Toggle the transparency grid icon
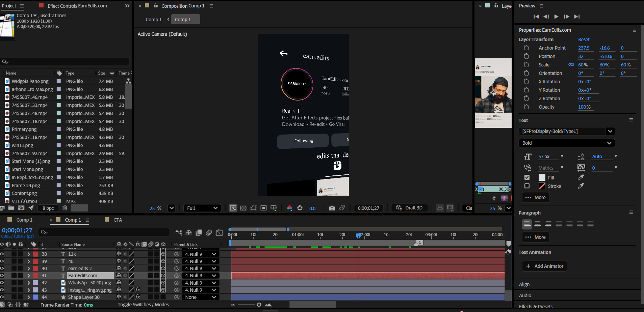The image size is (644, 312). pos(243,208)
